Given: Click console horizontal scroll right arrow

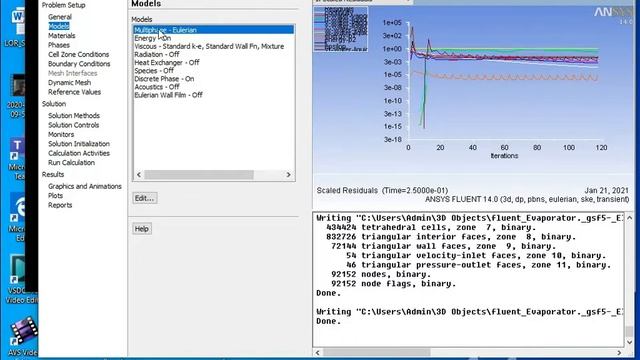Looking at the screenshot, I should point(620,352).
